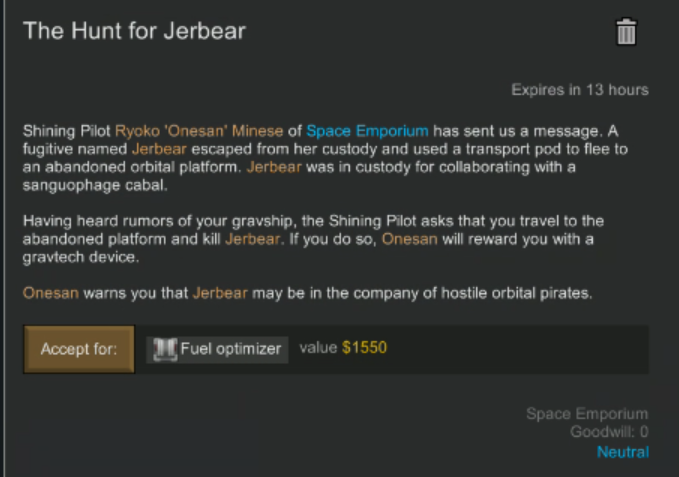Viewport: 679px width, 477px height.
Task: Select Onesan before 'will reward you'
Action: pos(410,239)
